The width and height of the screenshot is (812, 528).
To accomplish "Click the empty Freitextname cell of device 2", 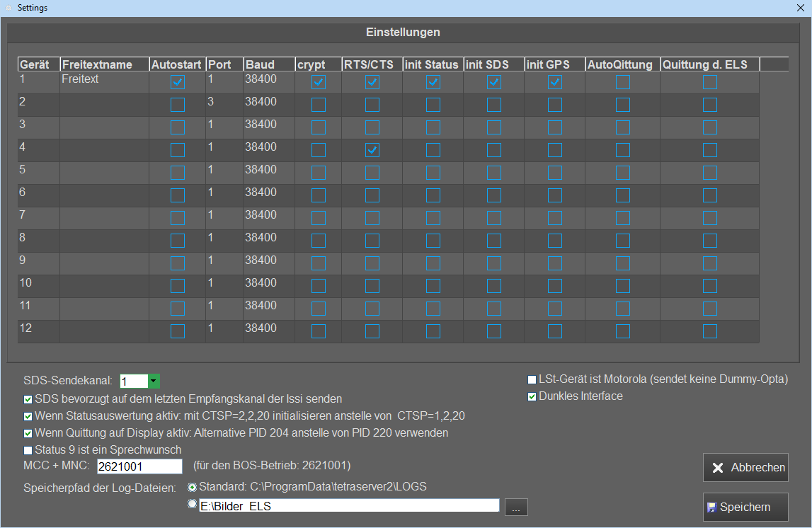I will 105,105.
